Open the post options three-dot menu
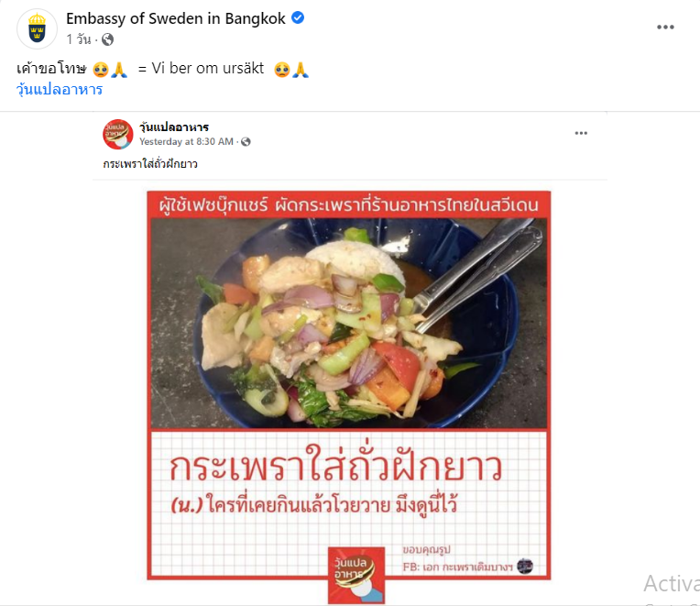This screenshot has width=700, height=606. click(665, 28)
